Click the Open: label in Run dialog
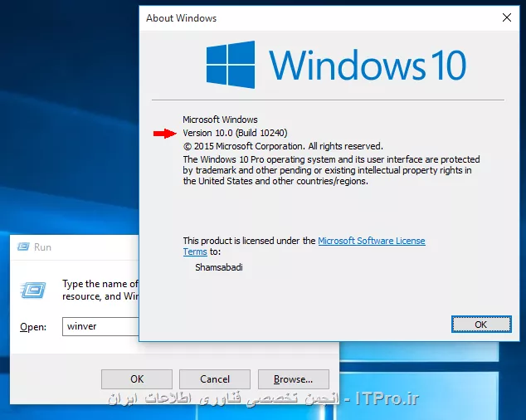Screen dimensions: 526x420 point(33,327)
